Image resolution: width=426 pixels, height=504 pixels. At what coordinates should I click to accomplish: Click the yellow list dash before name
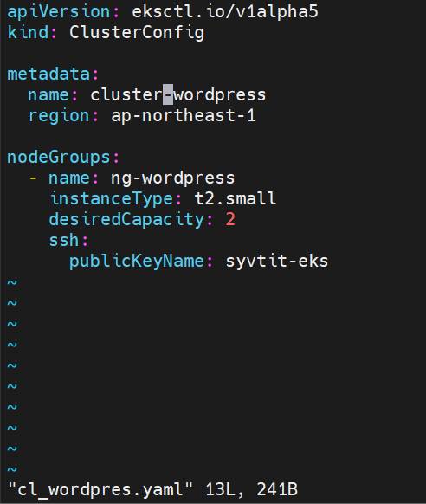[33, 178]
